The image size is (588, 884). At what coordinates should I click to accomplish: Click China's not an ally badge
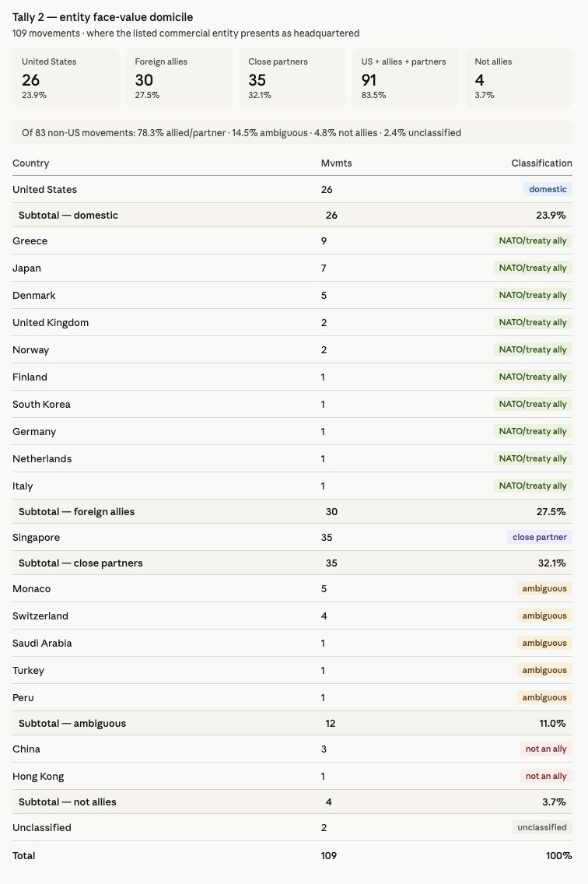coord(546,749)
